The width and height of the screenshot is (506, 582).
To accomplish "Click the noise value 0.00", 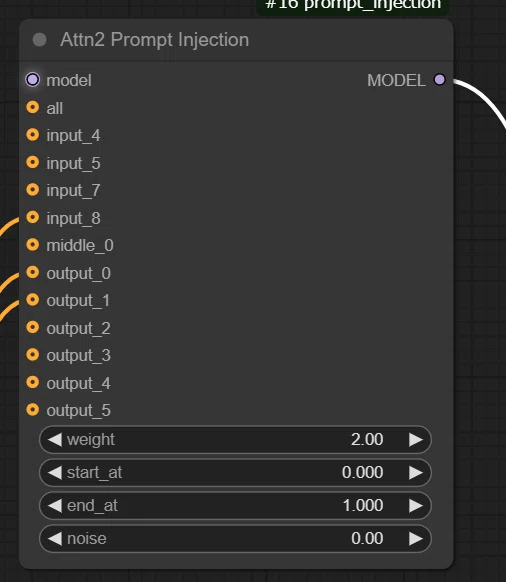I will tap(367, 539).
